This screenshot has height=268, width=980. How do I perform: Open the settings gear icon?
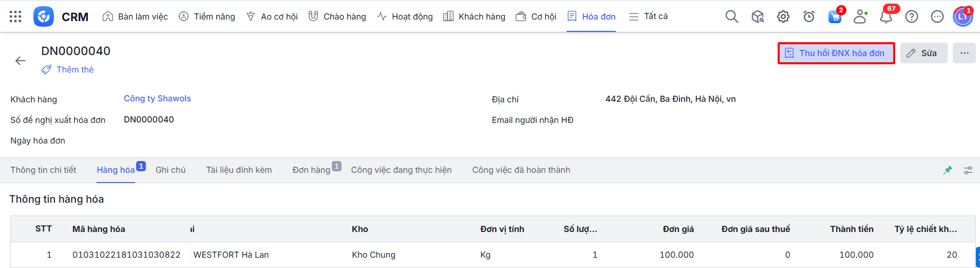click(783, 16)
